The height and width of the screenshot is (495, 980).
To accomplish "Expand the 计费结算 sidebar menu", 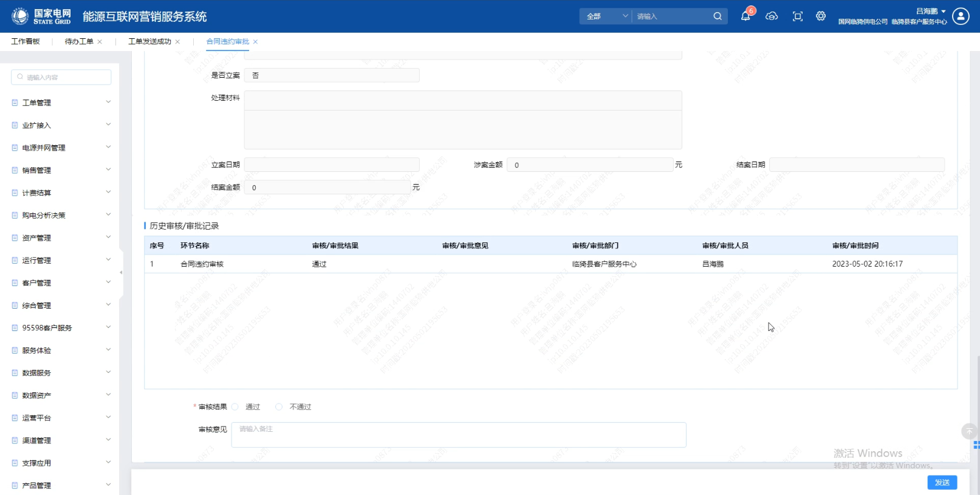I will [x=61, y=193].
